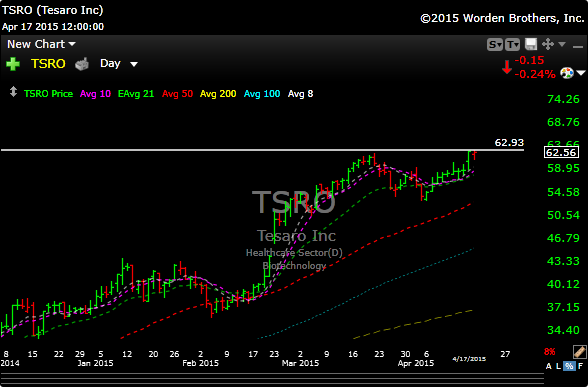Open the S dropdown button

coord(495,45)
